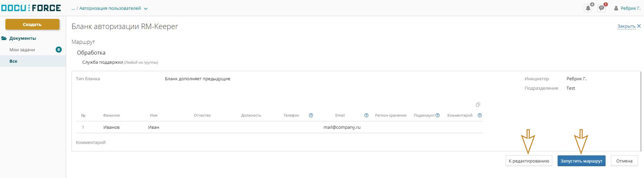The image size is (644, 178).
Task: Click the DocuForce logo
Action: coord(31,8)
